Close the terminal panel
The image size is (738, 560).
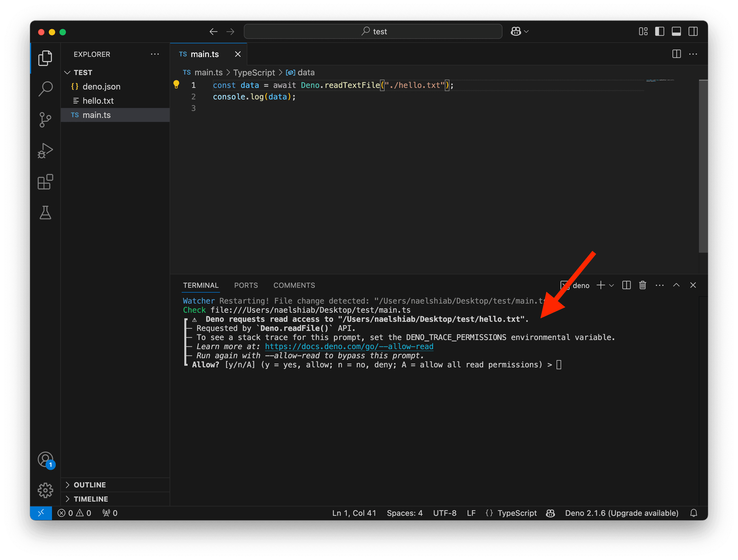(693, 285)
